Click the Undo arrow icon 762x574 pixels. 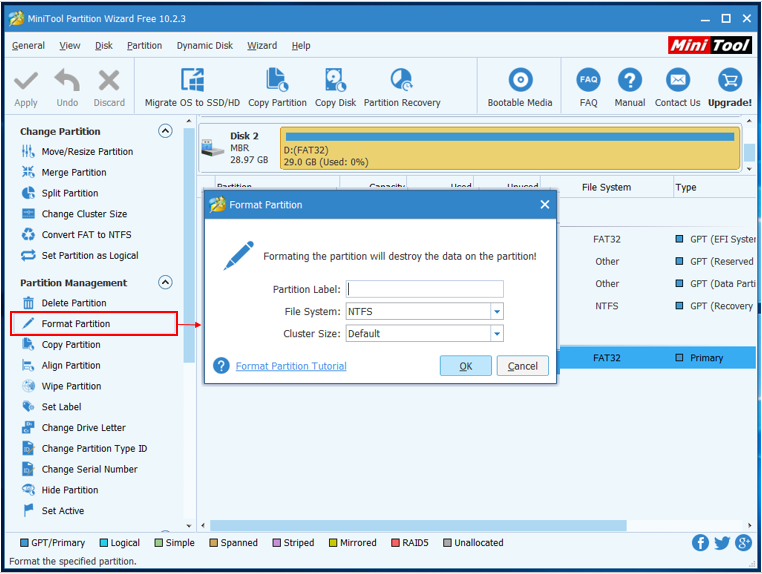[x=67, y=80]
